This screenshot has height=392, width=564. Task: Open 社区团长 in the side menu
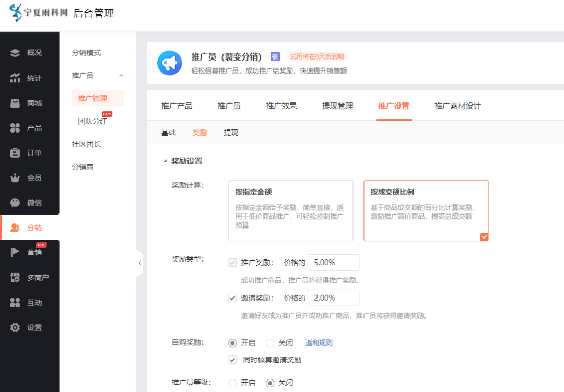coord(86,144)
